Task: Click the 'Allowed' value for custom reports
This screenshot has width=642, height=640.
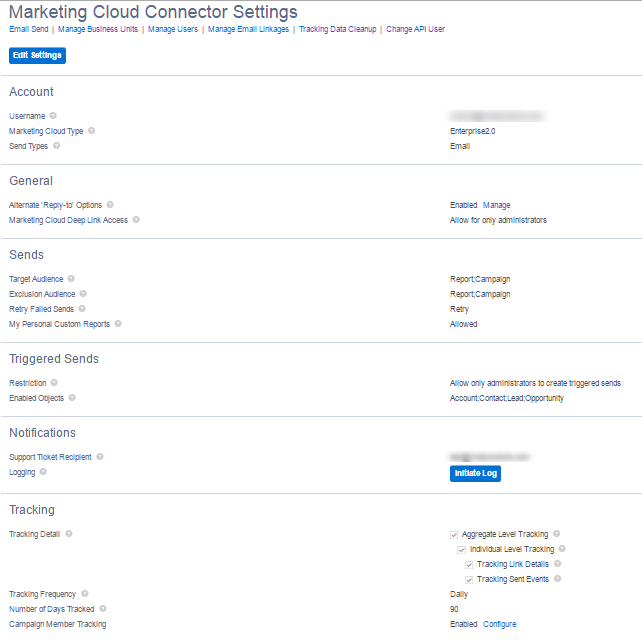Action: (x=463, y=324)
